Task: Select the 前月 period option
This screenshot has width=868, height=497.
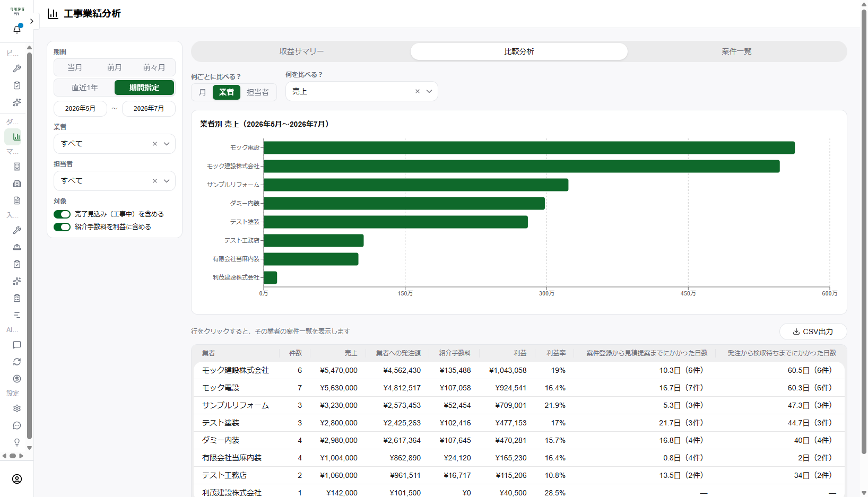Action: pos(115,67)
